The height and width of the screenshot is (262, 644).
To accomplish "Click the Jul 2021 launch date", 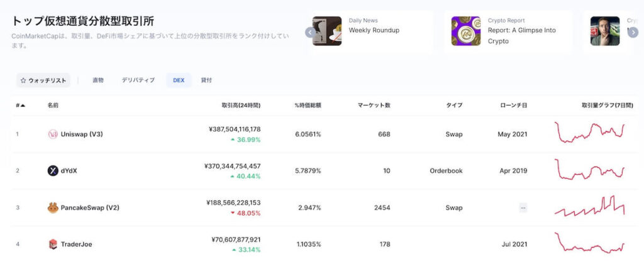I will pyautogui.click(x=514, y=244).
